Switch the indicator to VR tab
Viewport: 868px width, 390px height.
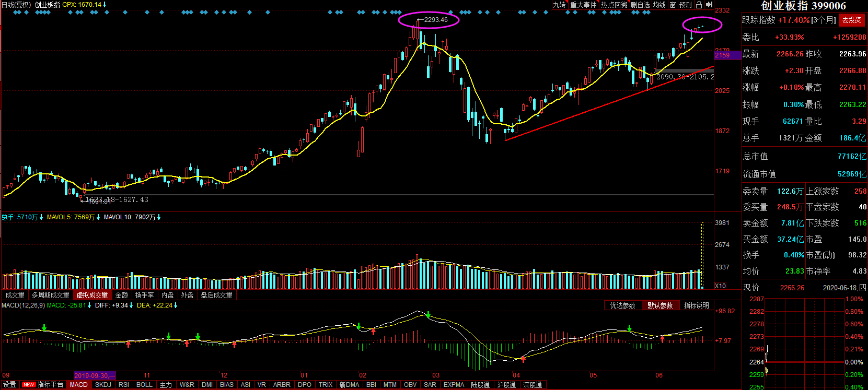pyautogui.click(x=262, y=385)
